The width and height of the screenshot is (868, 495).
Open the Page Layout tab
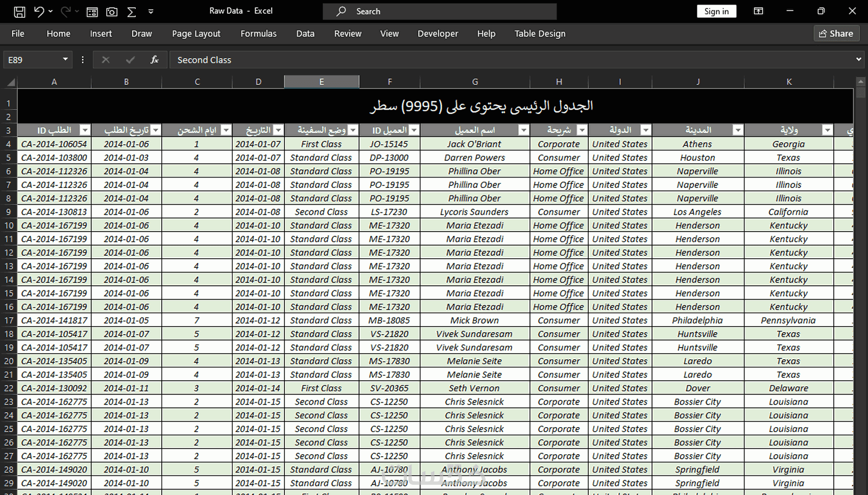[x=196, y=34]
